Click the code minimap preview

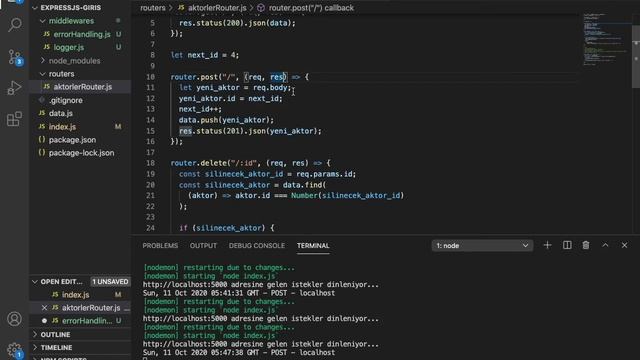point(606,39)
